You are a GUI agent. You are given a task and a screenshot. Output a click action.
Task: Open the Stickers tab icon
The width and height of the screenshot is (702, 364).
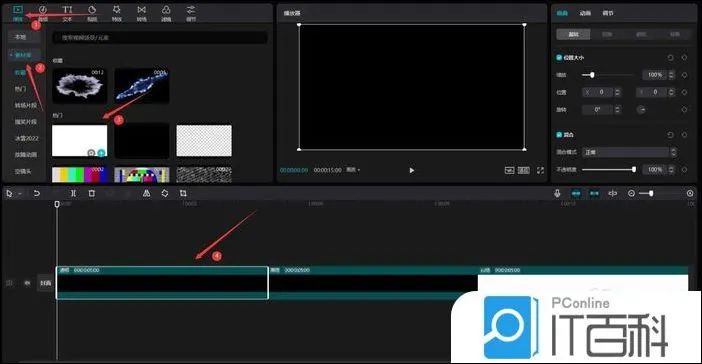tap(92, 13)
